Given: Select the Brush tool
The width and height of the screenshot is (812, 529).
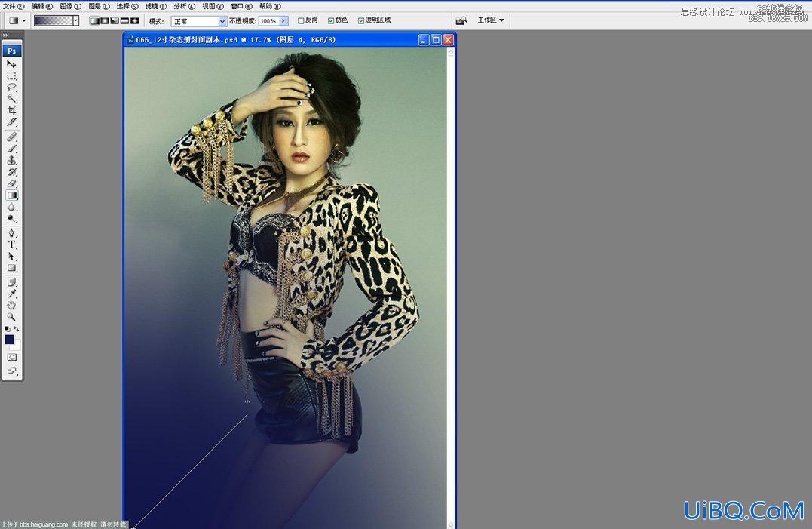Looking at the screenshot, I should [11, 149].
